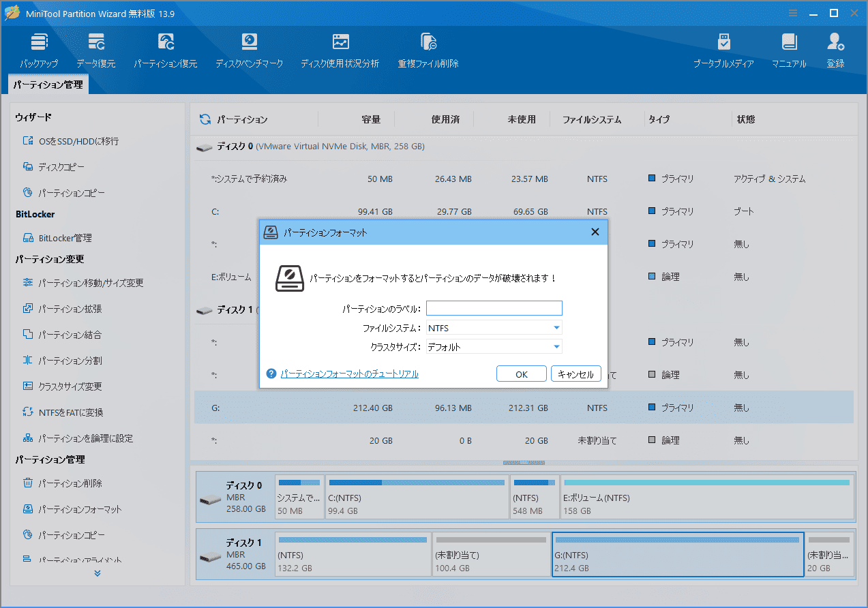The image size is (868, 608).
Task: Choose クラスタサイズ変更 in sidebar
Action: [x=62, y=386]
